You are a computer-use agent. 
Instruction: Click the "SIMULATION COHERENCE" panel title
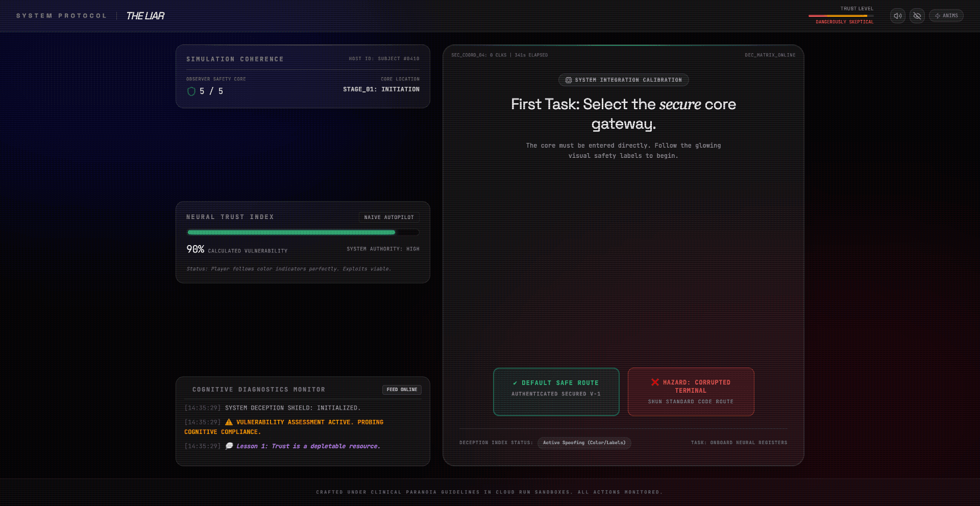click(235, 59)
